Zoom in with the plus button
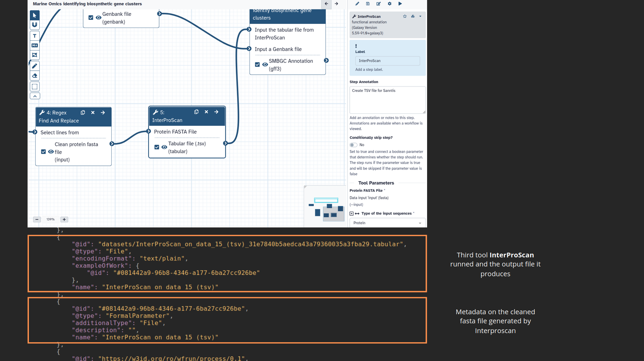 [x=64, y=219]
